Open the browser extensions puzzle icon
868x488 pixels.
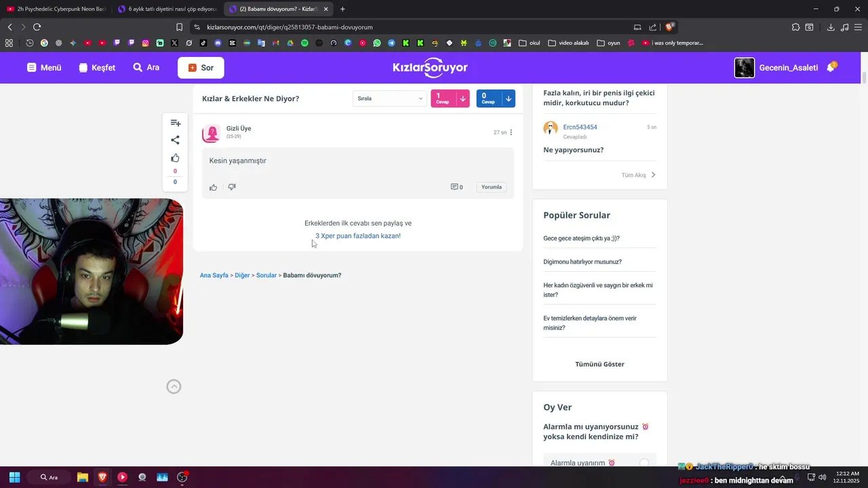tap(795, 27)
